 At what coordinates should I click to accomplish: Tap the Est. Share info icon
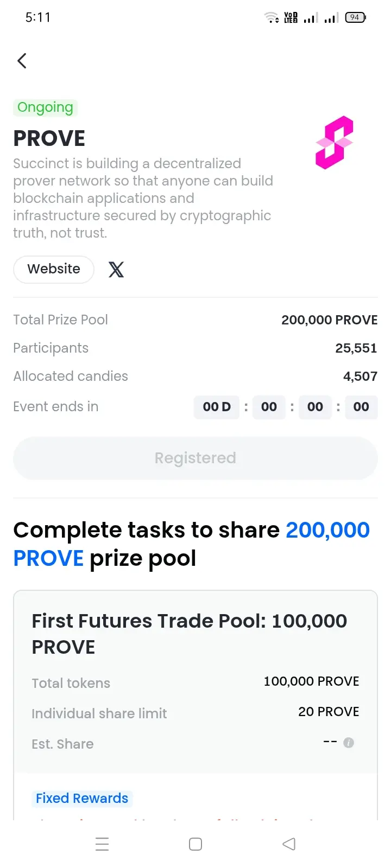(349, 743)
